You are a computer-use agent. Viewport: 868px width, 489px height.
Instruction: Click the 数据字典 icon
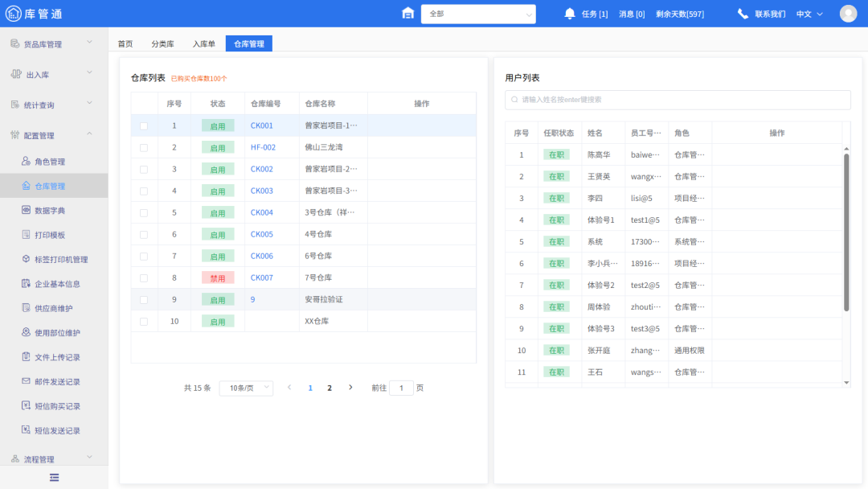(26, 210)
